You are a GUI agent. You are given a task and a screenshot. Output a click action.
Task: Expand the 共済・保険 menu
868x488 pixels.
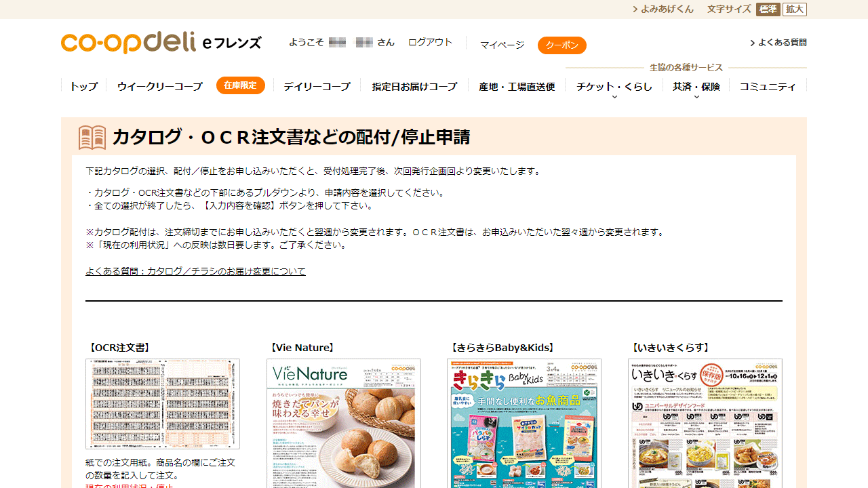coord(696,87)
